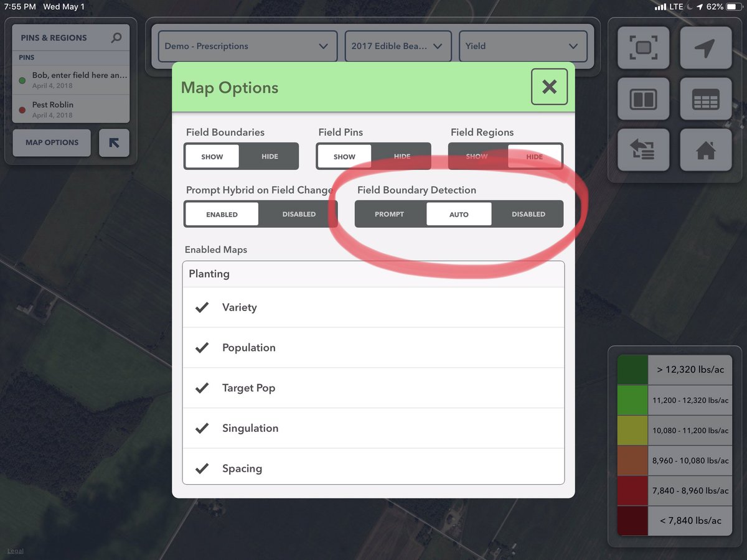Disable Prompt Hybrid on Field Change
This screenshot has height=560, width=747.
pyautogui.click(x=299, y=214)
